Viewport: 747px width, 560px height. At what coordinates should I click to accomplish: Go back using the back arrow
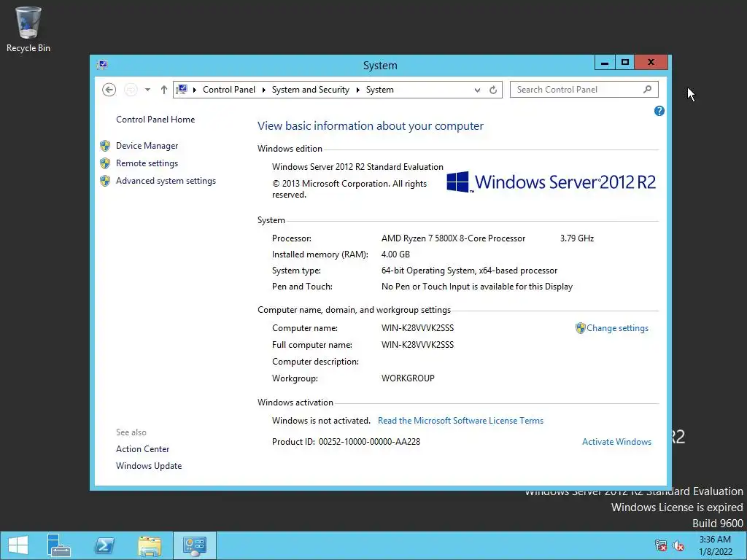pyautogui.click(x=109, y=90)
